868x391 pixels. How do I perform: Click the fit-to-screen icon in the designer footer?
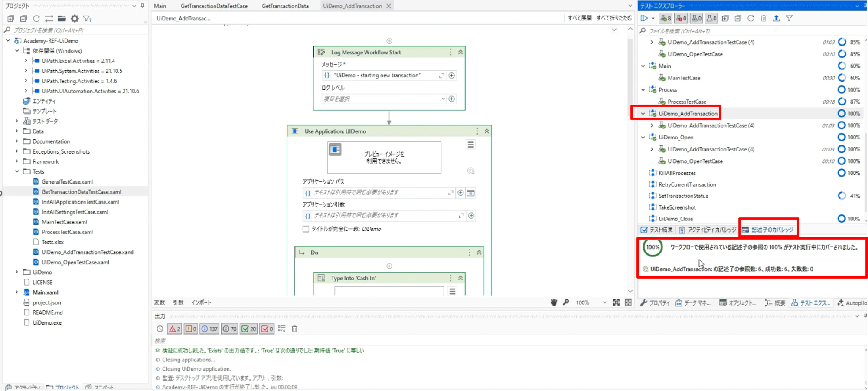(616, 302)
